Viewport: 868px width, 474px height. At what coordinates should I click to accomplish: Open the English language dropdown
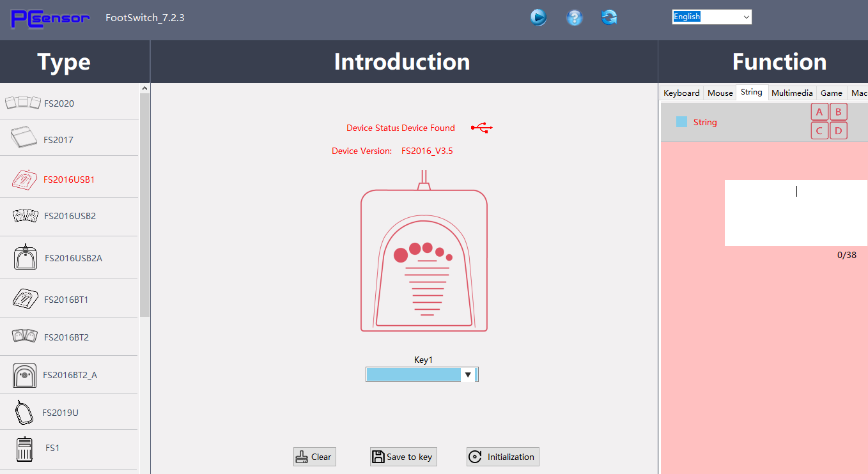[711, 17]
